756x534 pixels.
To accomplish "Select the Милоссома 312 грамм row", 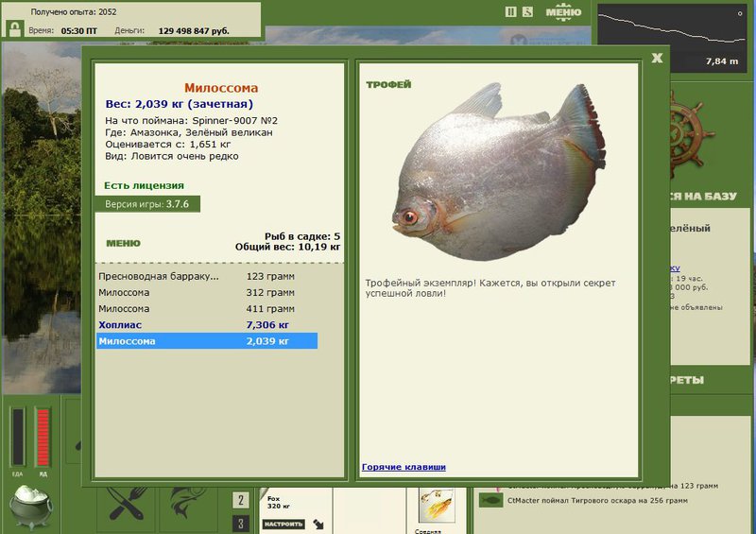I will click(x=206, y=292).
